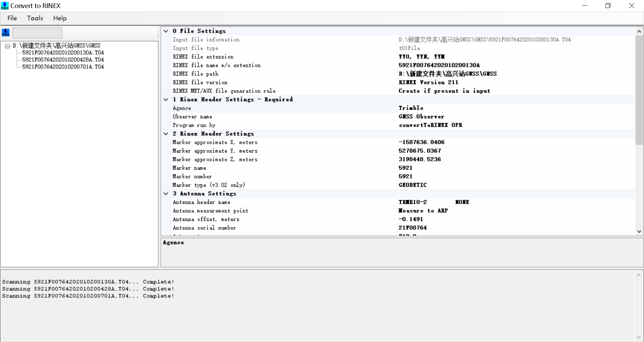Viewport: 644px width, 342px height.
Task: Select file 5921F00764202010200428A.T04 in tree
Action: [63, 60]
